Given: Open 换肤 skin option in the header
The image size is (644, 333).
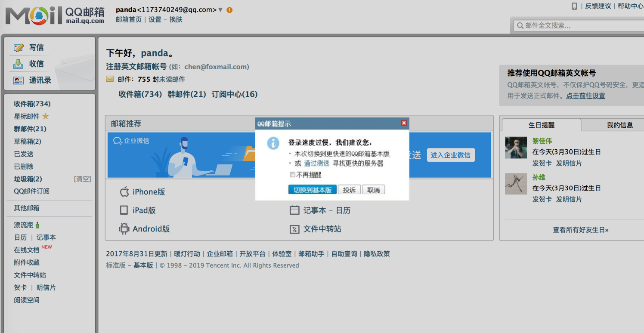Looking at the screenshot, I should [x=176, y=19].
